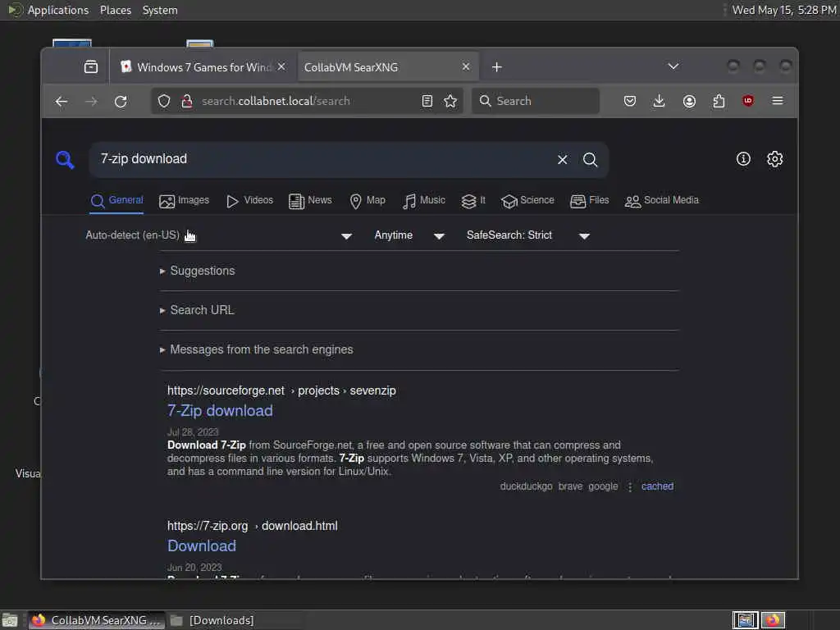Switch to the Files category
Screen dimensions: 840x630
[x=590, y=200]
